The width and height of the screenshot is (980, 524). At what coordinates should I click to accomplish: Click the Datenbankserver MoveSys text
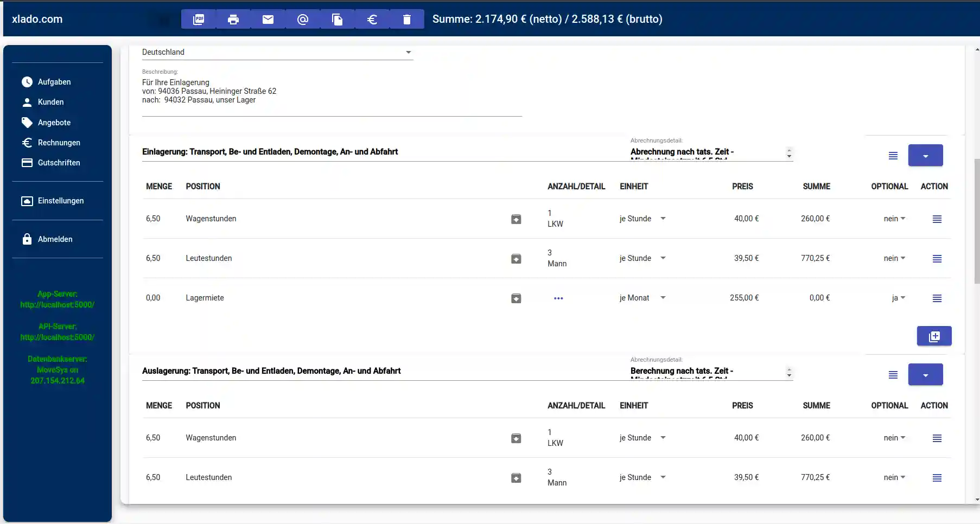coord(57,370)
